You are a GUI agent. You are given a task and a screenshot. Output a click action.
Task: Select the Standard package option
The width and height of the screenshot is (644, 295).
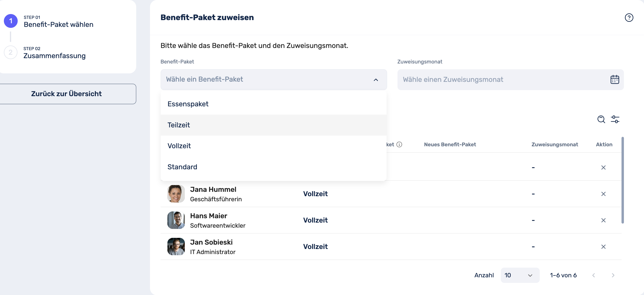tap(182, 167)
